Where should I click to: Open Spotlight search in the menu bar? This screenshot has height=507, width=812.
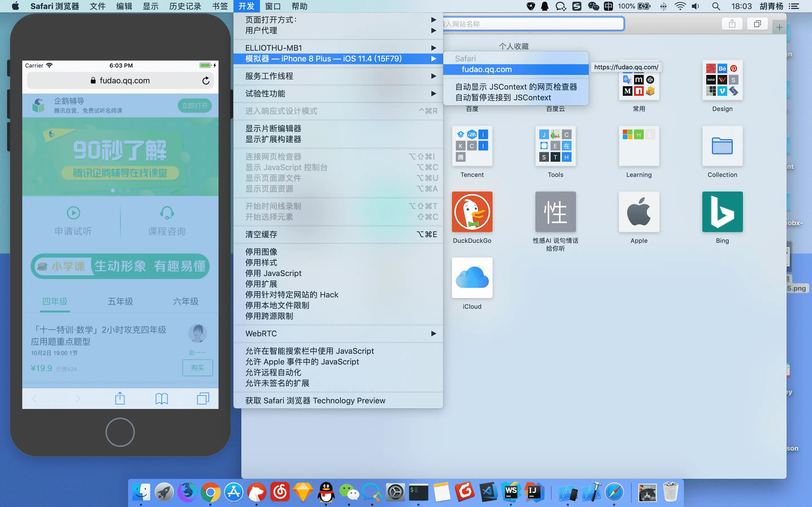pyautogui.click(x=716, y=6)
